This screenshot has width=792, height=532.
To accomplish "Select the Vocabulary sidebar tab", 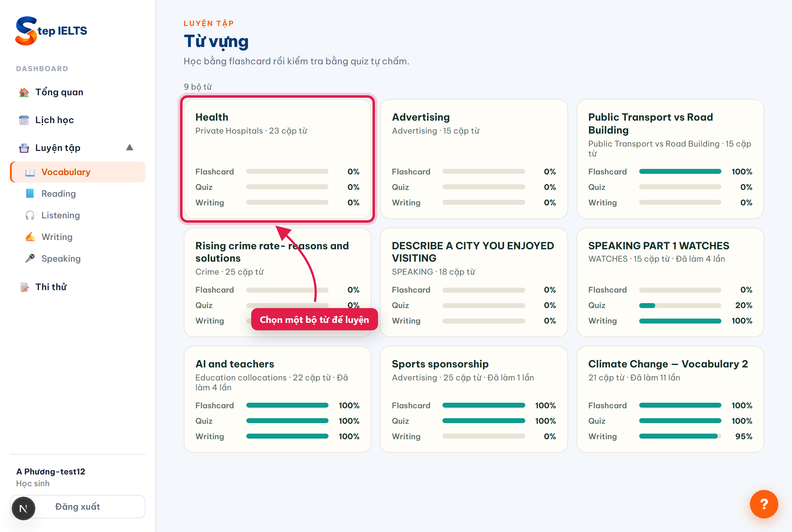I will pyautogui.click(x=78, y=172).
